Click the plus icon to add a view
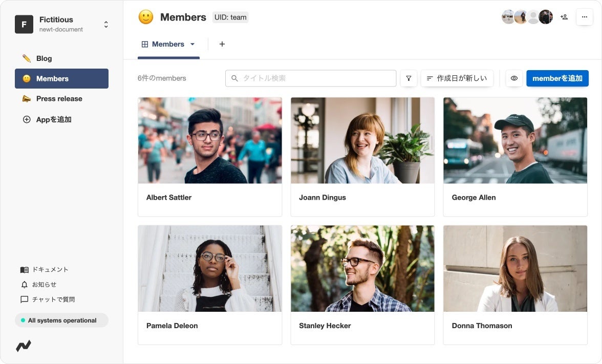The width and height of the screenshot is (602, 364). 222,44
